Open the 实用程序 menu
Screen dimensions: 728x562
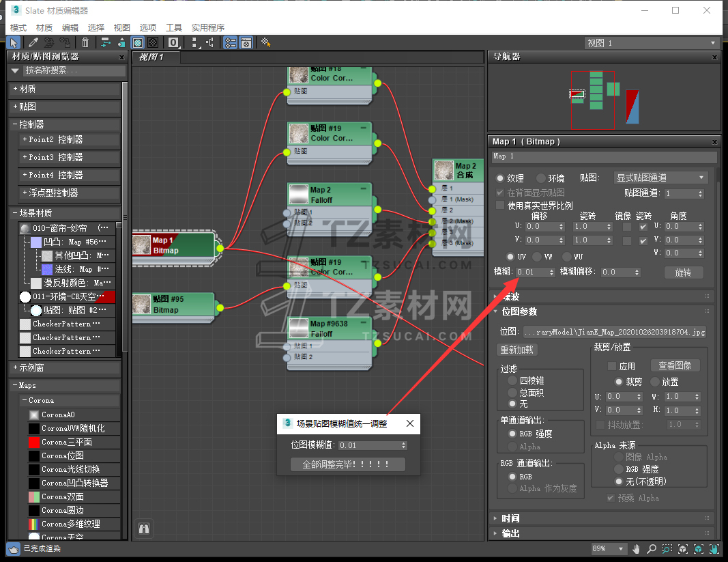coord(208,28)
